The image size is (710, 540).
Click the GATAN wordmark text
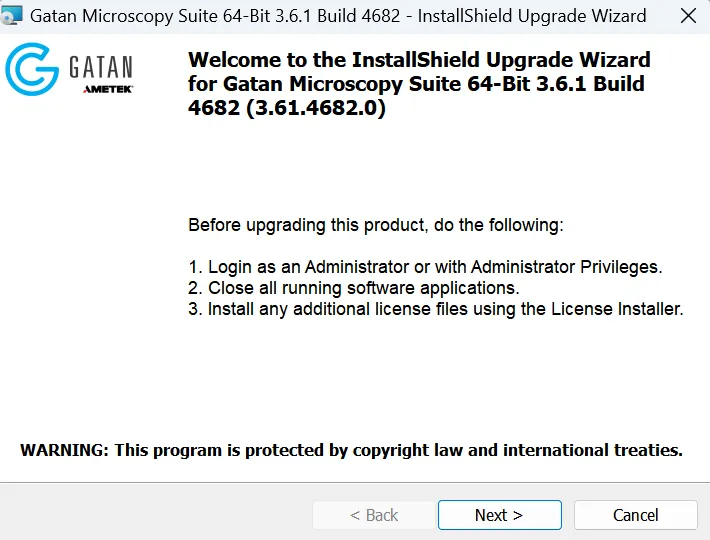[100, 67]
